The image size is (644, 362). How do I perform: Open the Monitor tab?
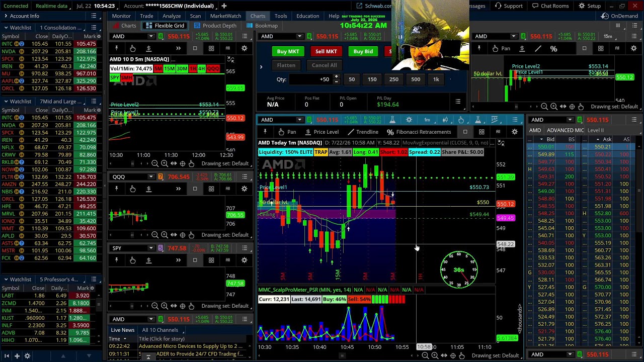pyautogui.click(x=121, y=16)
